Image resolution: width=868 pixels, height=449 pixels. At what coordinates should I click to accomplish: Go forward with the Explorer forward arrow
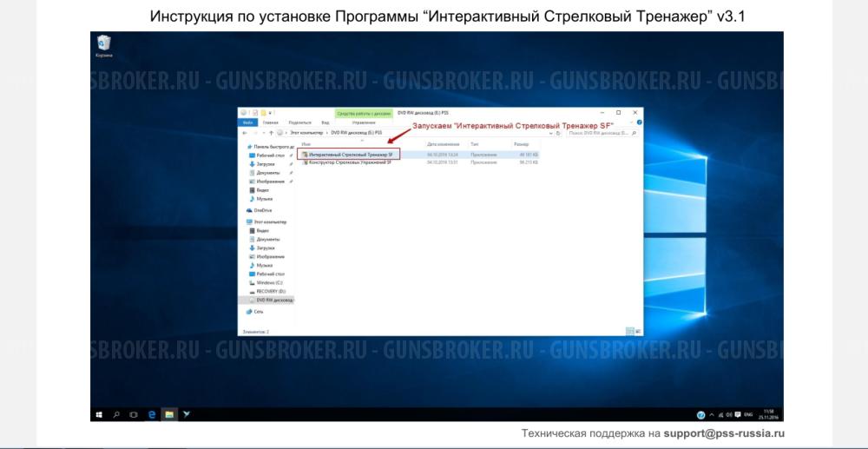point(255,133)
